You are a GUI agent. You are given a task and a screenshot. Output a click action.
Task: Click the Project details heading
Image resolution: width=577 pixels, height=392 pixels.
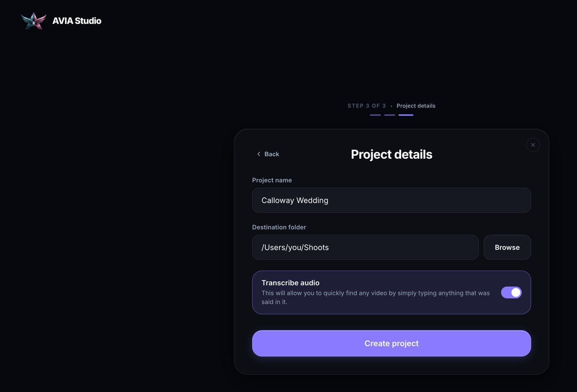[x=391, y=154]
